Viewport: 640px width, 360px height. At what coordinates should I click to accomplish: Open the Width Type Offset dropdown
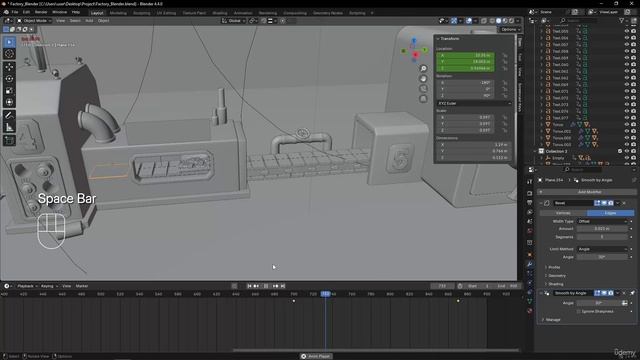pyautogui.click(x=602, y=221)
